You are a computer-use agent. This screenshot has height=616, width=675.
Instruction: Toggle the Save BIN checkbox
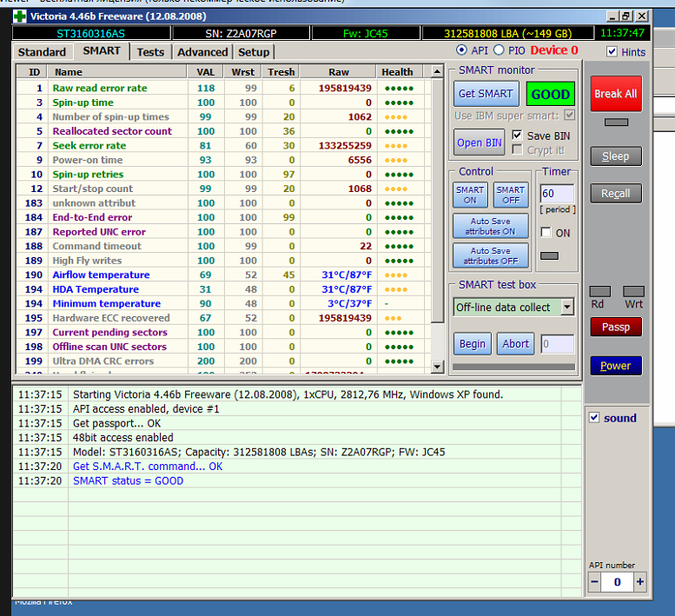click(518, 136)
